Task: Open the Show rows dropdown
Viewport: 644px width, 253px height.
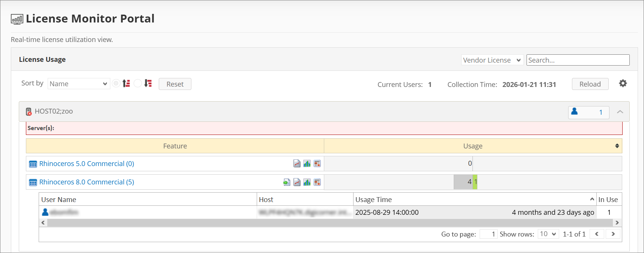Action: (x=548, y=234)
